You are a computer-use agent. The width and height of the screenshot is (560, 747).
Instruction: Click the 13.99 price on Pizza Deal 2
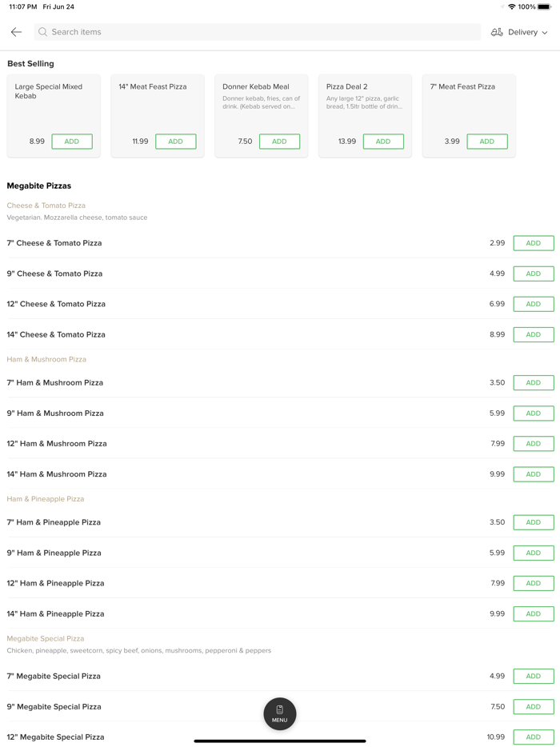tap(347, 142)
